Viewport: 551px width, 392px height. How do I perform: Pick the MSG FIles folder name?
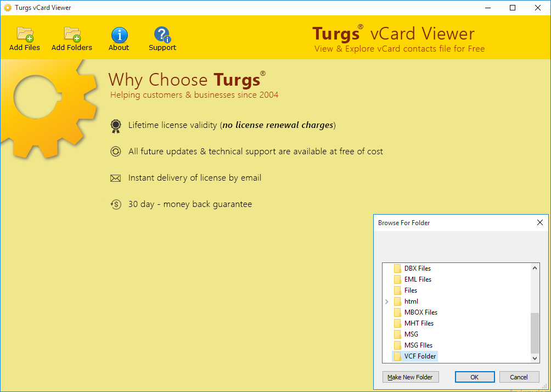coord(419,345)
